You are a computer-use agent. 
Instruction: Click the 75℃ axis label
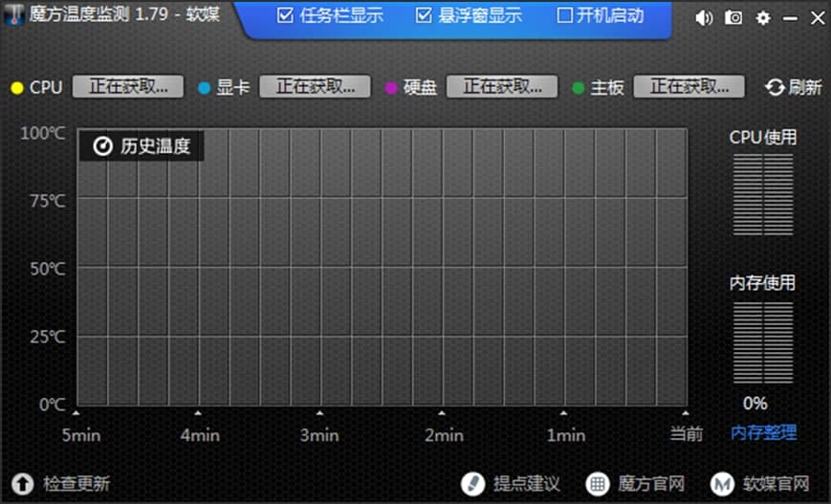coord(48,201)
